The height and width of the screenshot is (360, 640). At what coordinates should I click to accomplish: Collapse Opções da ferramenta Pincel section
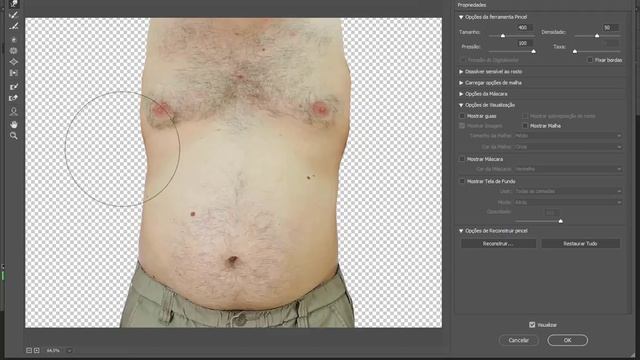click(x=461, y=17)
